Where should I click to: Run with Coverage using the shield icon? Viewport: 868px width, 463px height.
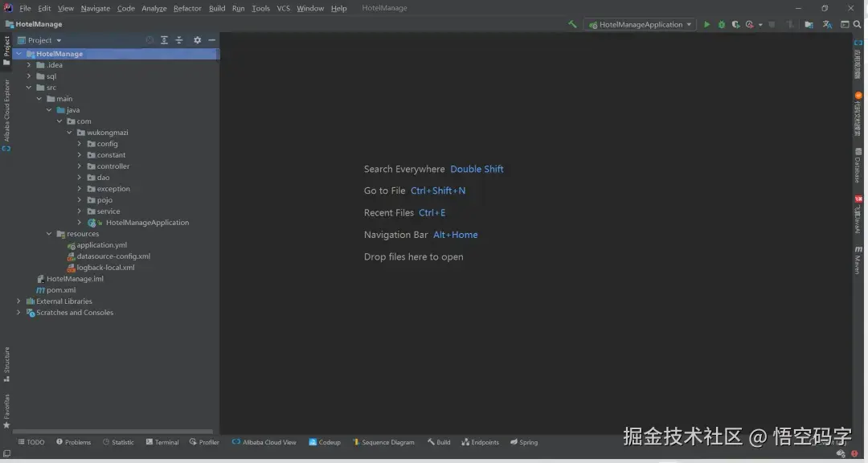click(x=735, y=24)
